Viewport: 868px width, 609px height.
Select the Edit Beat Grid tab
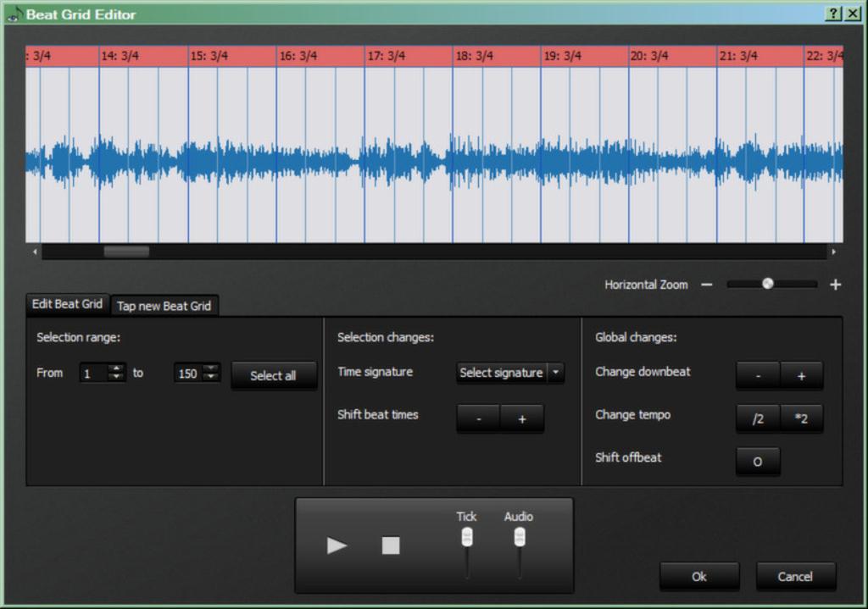pyautogui.click(x=67, y=304)
